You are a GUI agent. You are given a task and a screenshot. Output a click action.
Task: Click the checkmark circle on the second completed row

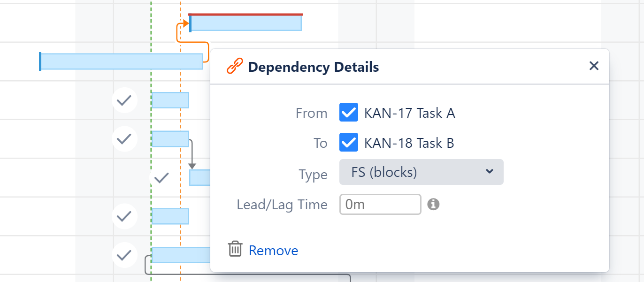(x=124, y=139)
